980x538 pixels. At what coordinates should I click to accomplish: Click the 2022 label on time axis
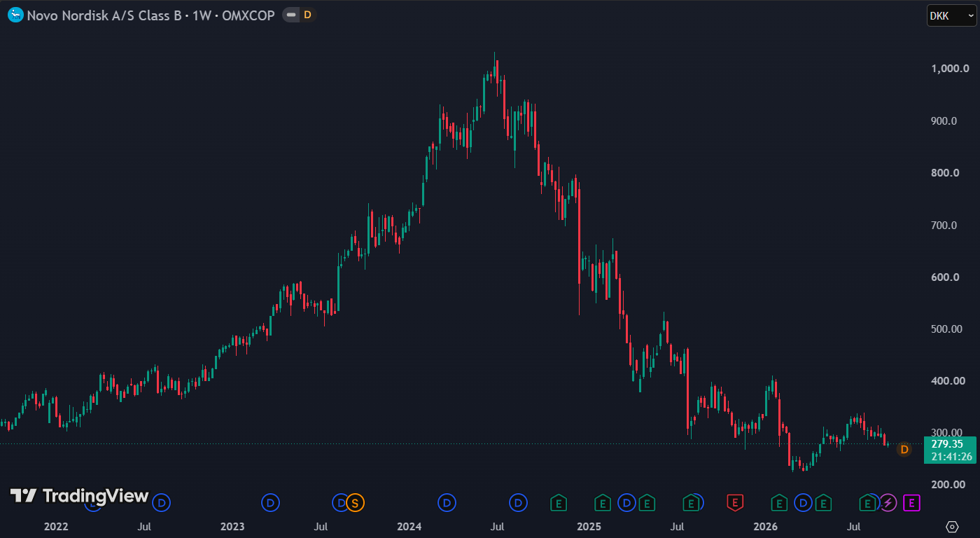coord(56,526)
